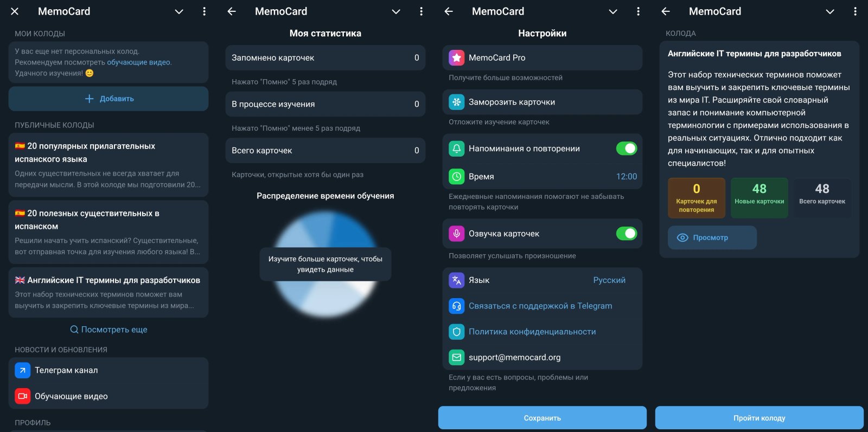Disable the Напоминания о повторении toggle
This screenshot has width=868, height=432.
pos(627,148)
